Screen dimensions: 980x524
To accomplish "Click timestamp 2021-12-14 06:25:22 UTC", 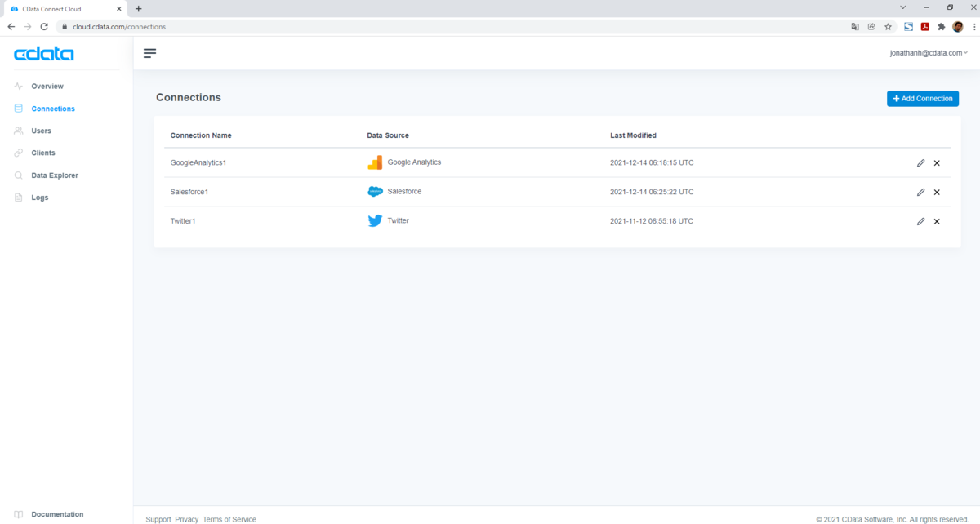I will click(x=652, y=192).
